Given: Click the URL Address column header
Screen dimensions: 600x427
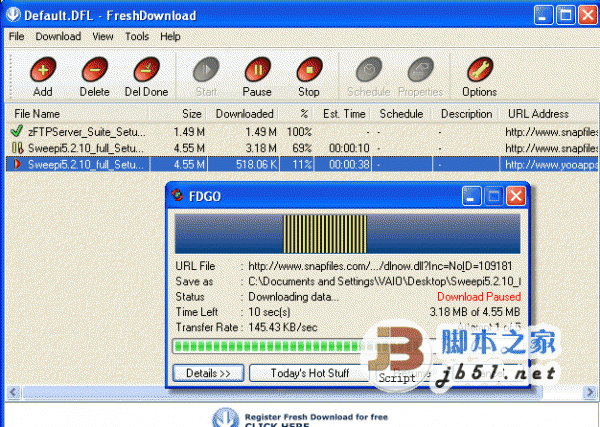Looking at the screenshot, I should point(549,114).
